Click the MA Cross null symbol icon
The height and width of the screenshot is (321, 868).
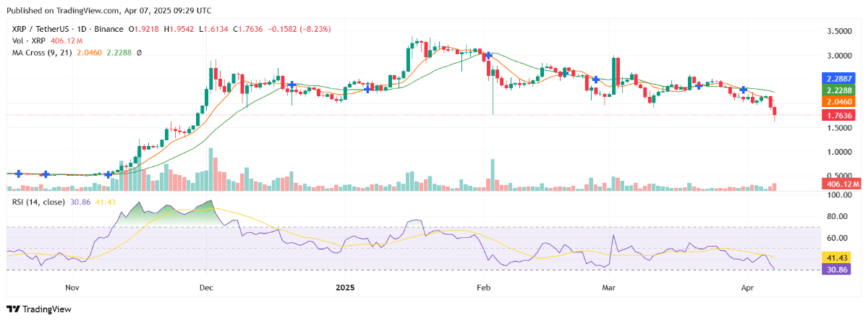pyautogui.click(x=139, y=53)
